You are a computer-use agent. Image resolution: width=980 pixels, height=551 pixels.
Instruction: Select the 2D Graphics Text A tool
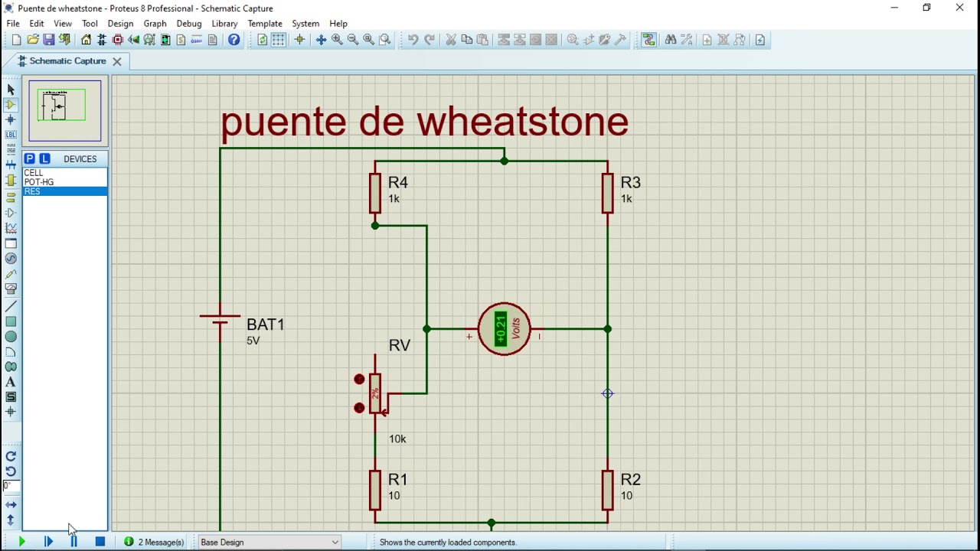point(11,382)
